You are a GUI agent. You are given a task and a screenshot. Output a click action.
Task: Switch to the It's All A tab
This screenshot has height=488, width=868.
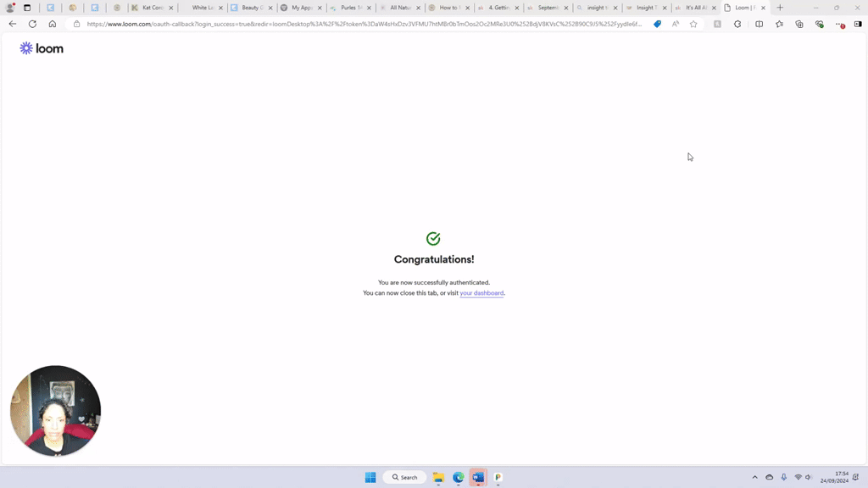(x=695, y=8)
